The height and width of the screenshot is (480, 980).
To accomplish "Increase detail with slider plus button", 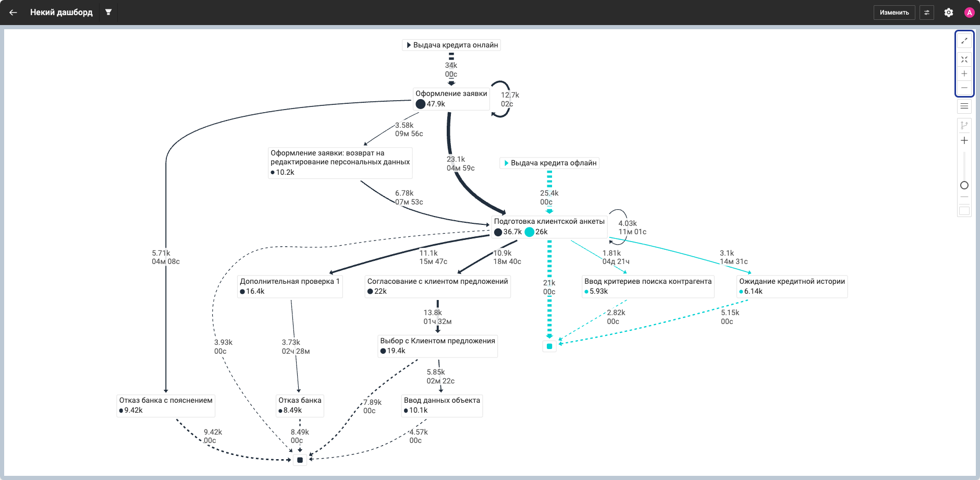I will point(964,140).
